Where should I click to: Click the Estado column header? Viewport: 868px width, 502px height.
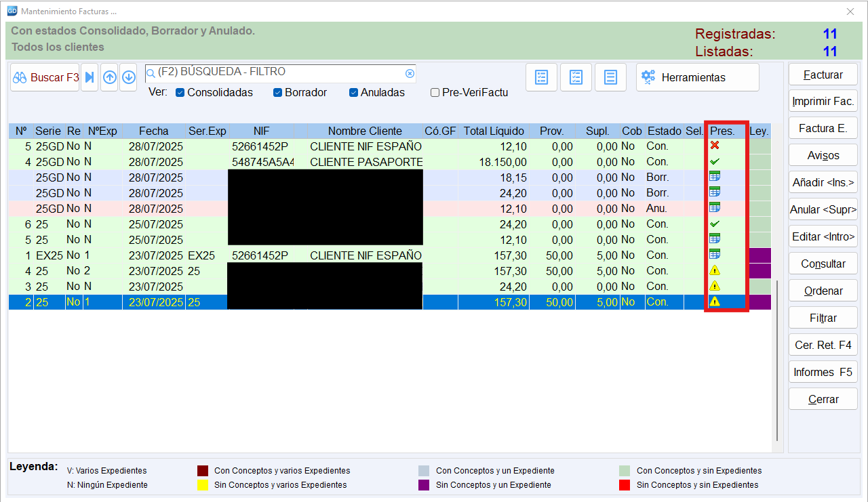click(x=664, y=131)
